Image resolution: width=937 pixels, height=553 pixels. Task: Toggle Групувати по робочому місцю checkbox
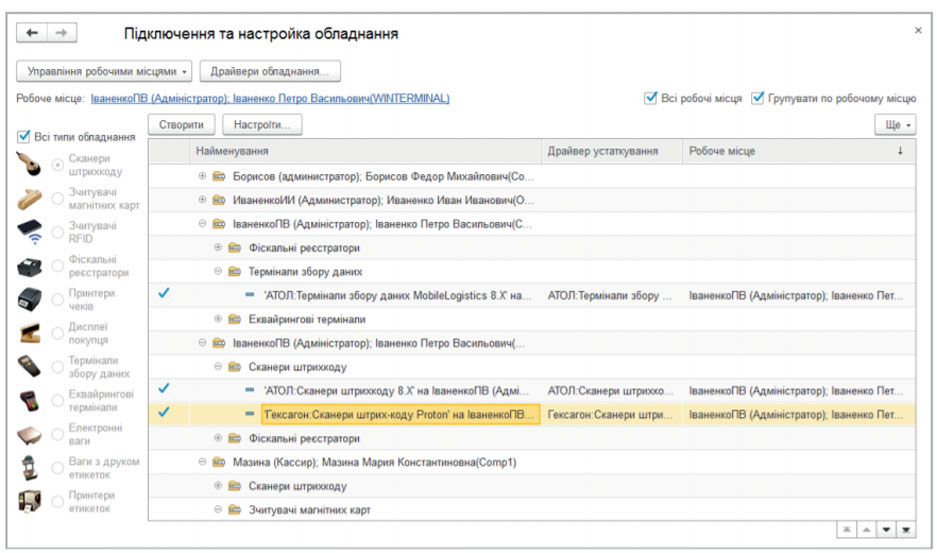[x=757, y=98]
